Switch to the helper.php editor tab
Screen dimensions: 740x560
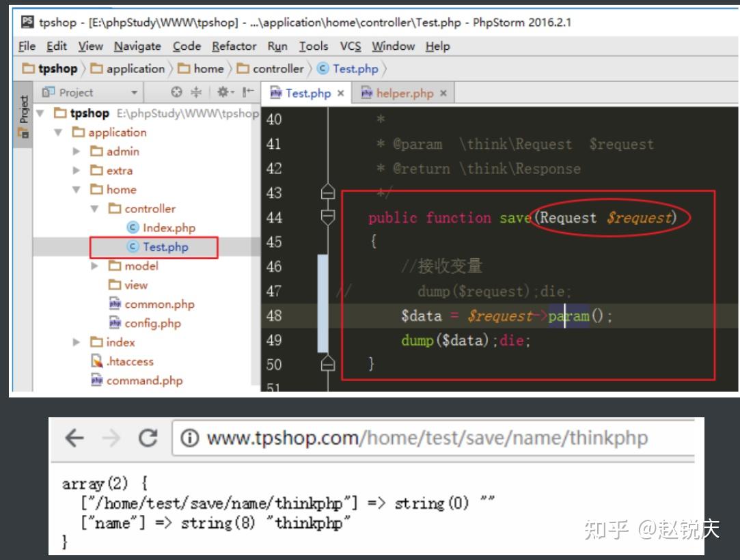click(405, 93)
